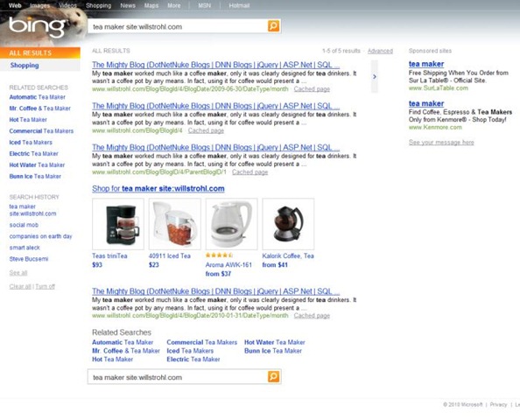The height and width of the screenshot is (420, 520).
Task: Open the Videos tab in top navigation
Action: tap(67, 5)
